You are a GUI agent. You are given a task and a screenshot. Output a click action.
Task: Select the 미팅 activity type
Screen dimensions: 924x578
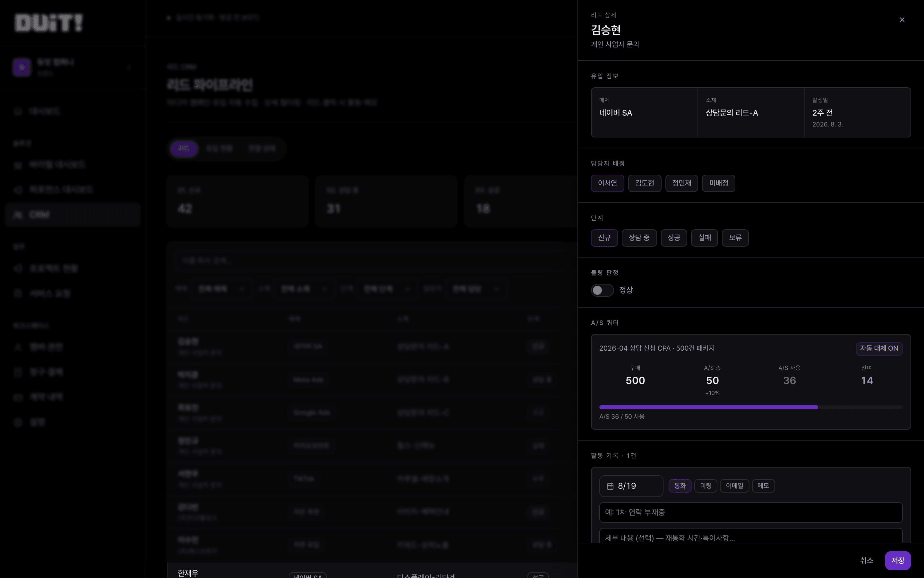[706, 486]
